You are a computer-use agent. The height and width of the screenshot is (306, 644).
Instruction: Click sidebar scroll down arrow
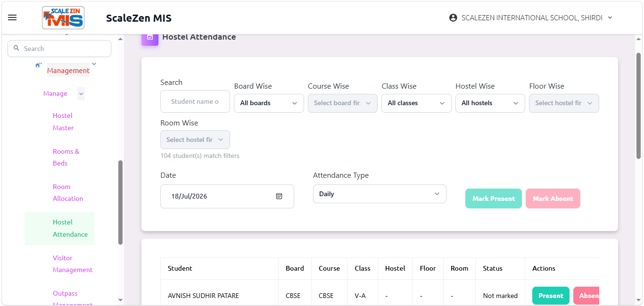point(120,300)
